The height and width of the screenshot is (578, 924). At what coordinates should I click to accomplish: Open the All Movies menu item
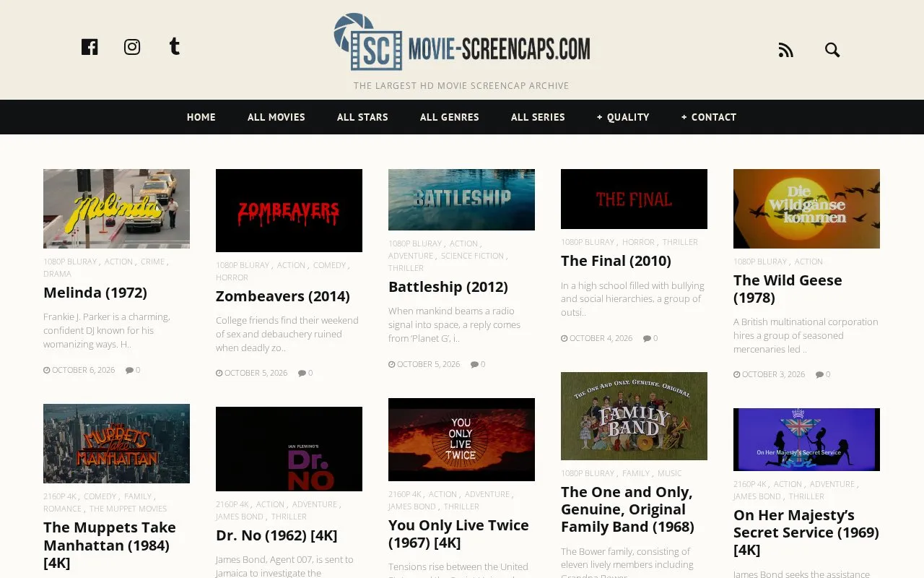(x=276, y=117)
